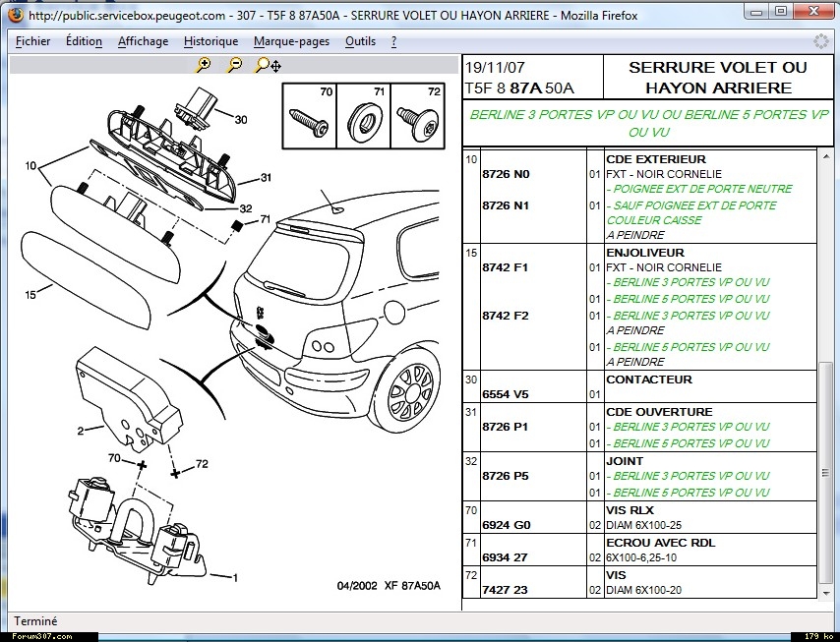Select part number 6554 V5
840x642 pixels.
506,394
